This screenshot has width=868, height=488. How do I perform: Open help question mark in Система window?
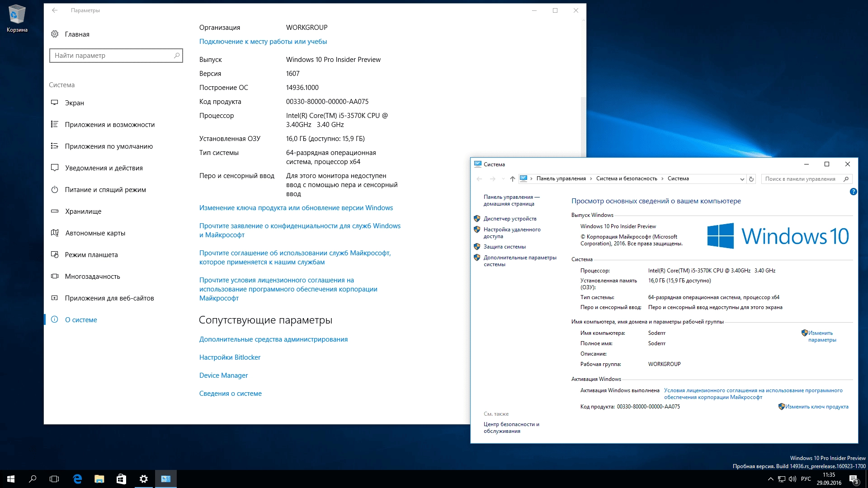coord(853,192)
